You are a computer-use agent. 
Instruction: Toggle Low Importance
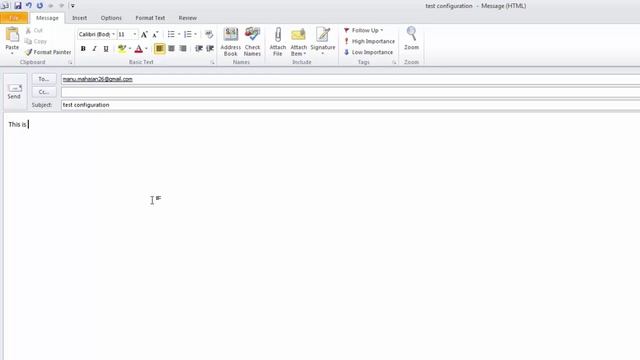[368, 52]
